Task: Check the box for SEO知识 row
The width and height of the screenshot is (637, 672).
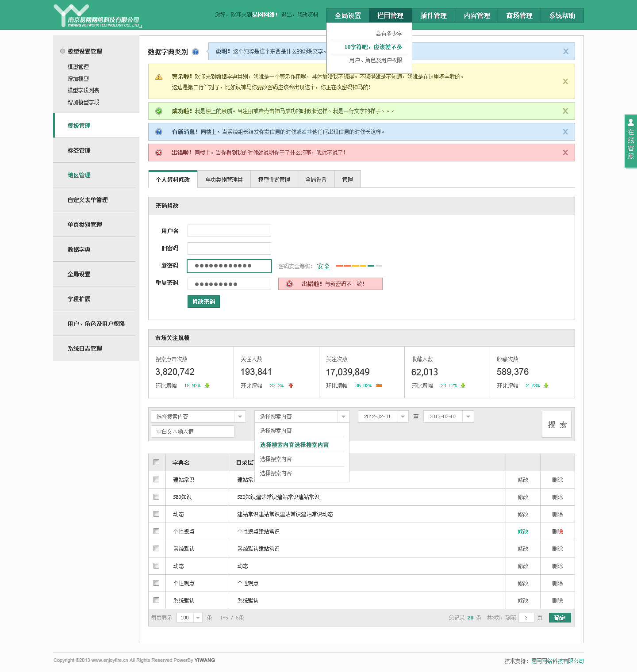Action: (156, 497)
